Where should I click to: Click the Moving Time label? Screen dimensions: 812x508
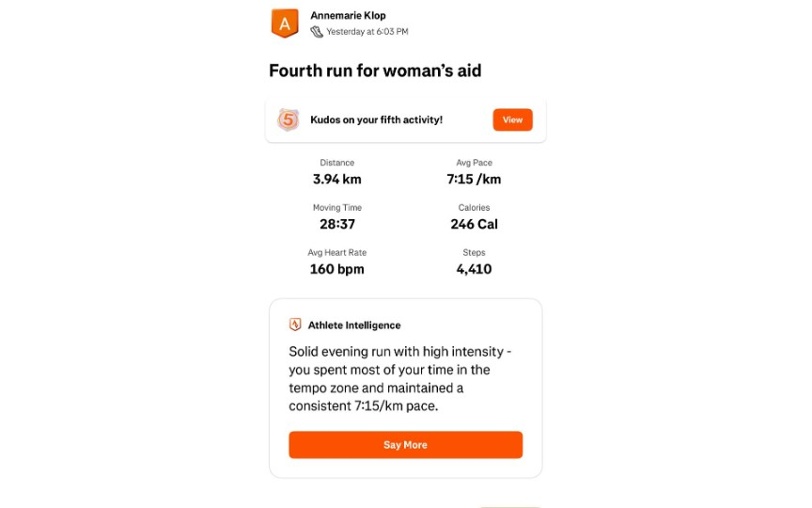pyautogui.click(x=337, y=207)
